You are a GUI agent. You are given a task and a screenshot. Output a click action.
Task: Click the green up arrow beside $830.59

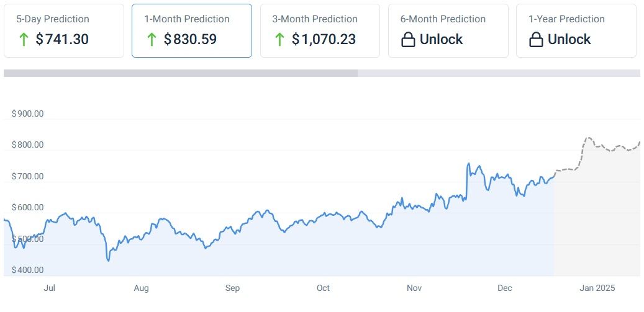pyautogui.click(x=152, y=40)
